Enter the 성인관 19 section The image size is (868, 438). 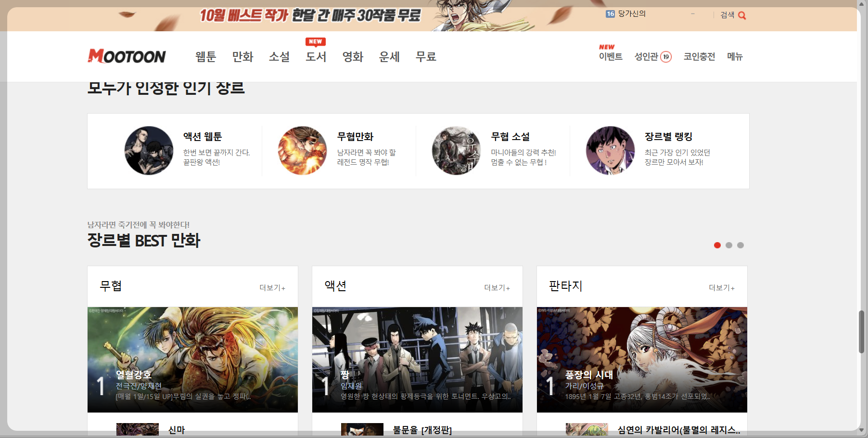(x=653, y=57)
